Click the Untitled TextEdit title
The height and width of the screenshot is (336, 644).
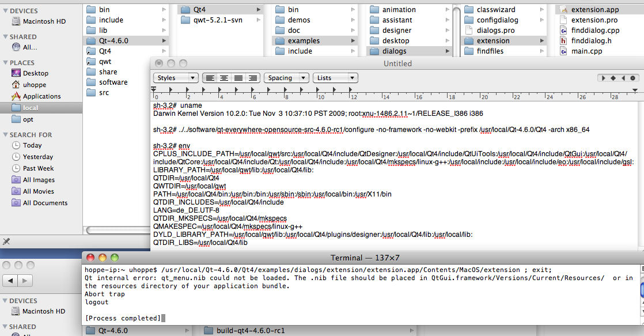pyautogui.click(x=397, y=63)
